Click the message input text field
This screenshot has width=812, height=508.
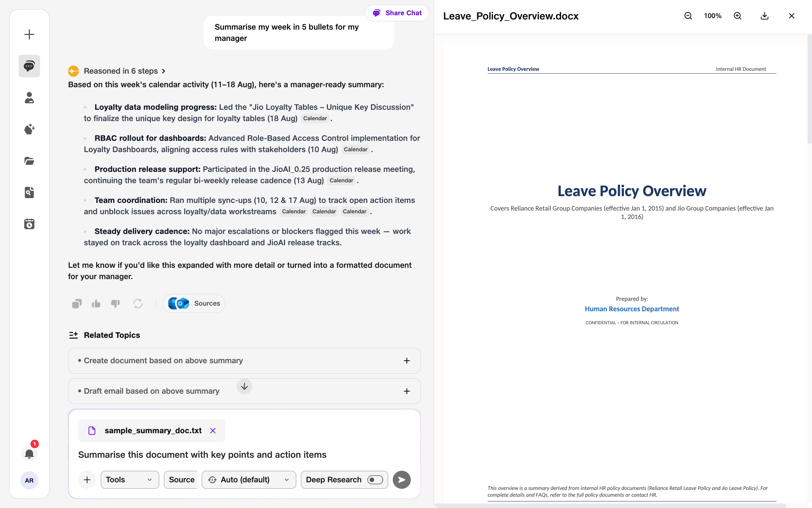[x=244, y=455]
